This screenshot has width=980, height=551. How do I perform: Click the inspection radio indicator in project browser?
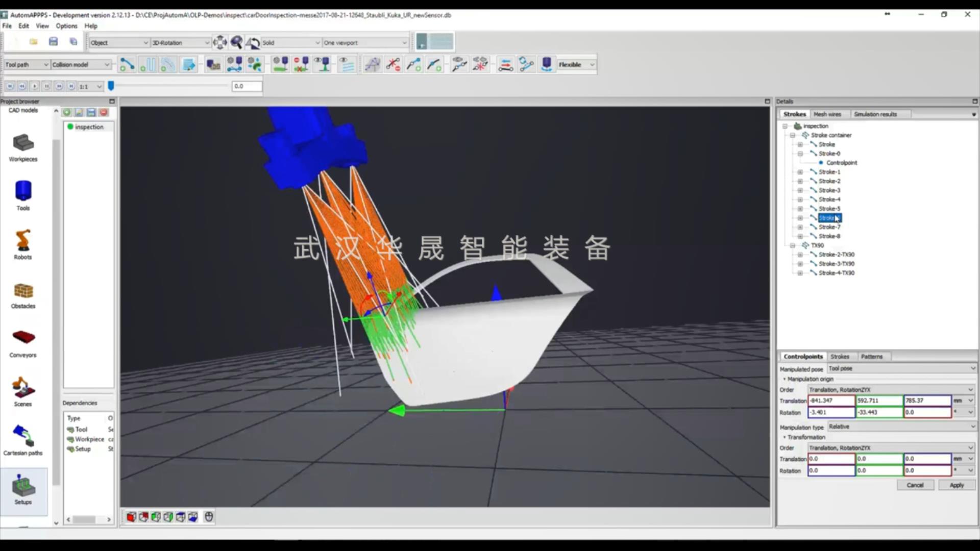click(x=70, y=127)
